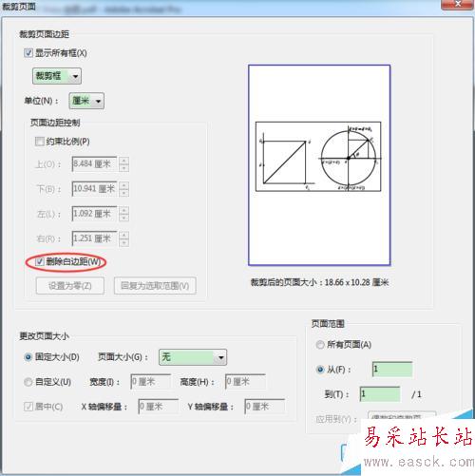Toggle the 居中(C) checkbox

(x=28, y=407)
